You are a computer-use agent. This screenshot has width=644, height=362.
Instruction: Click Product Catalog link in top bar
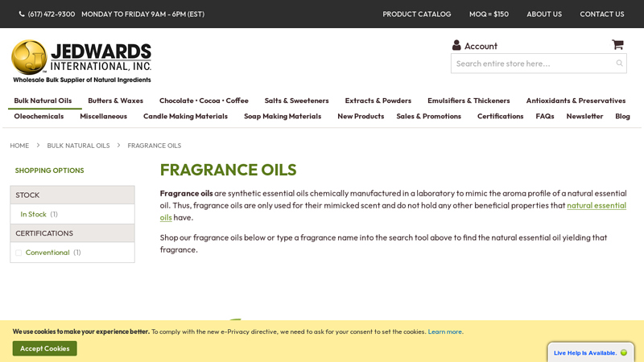click(x=416, y=14)
